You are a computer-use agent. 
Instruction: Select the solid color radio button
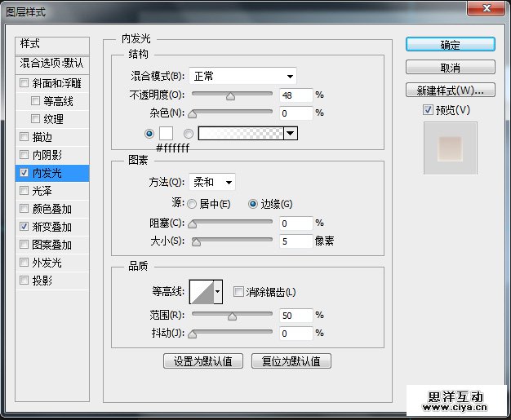coord(149,134)
